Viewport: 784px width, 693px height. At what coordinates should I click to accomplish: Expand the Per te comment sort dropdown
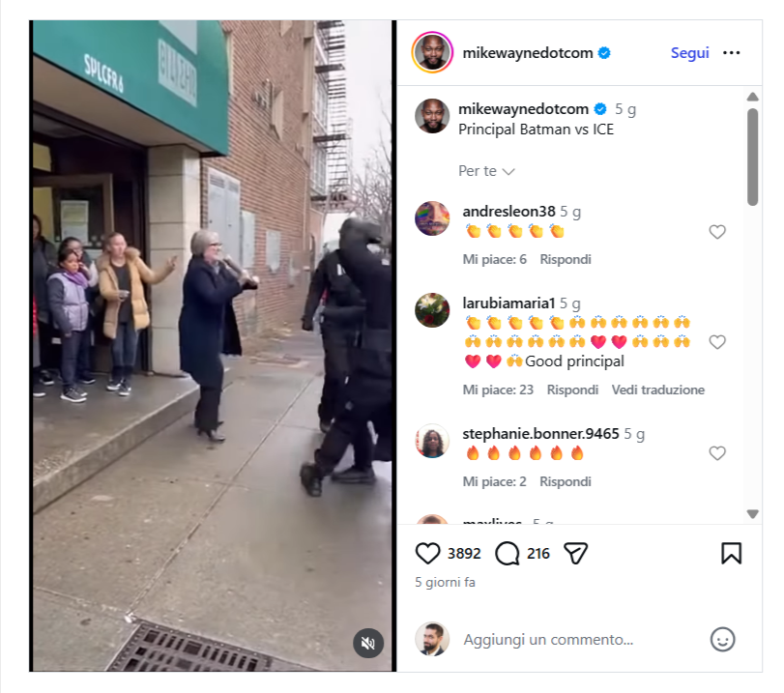click(486, 171)
